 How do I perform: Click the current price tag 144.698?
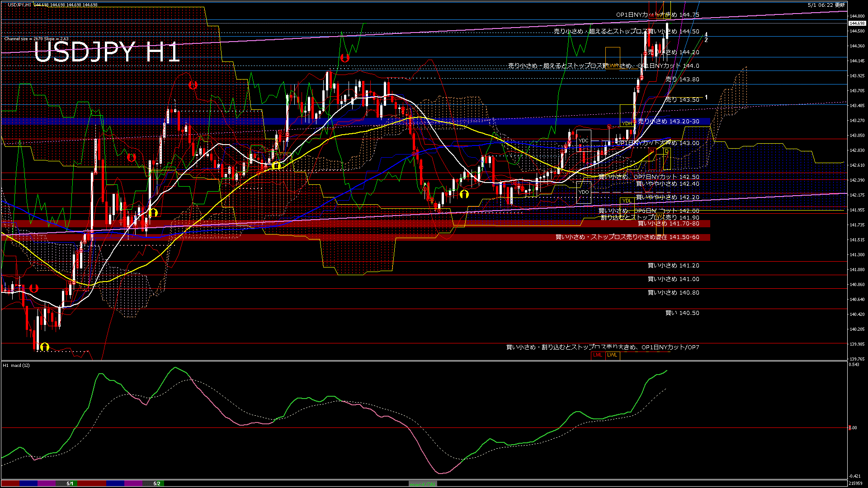[857, 23]
